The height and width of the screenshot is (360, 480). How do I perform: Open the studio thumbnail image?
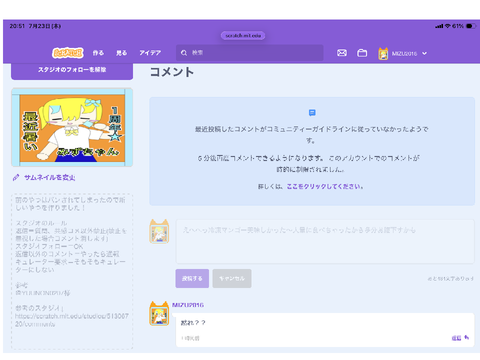72,127
